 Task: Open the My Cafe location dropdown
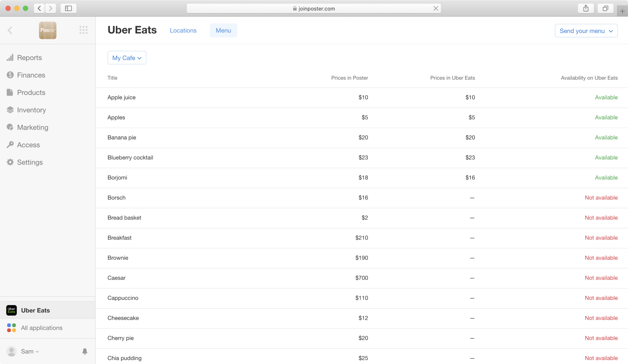127,58
